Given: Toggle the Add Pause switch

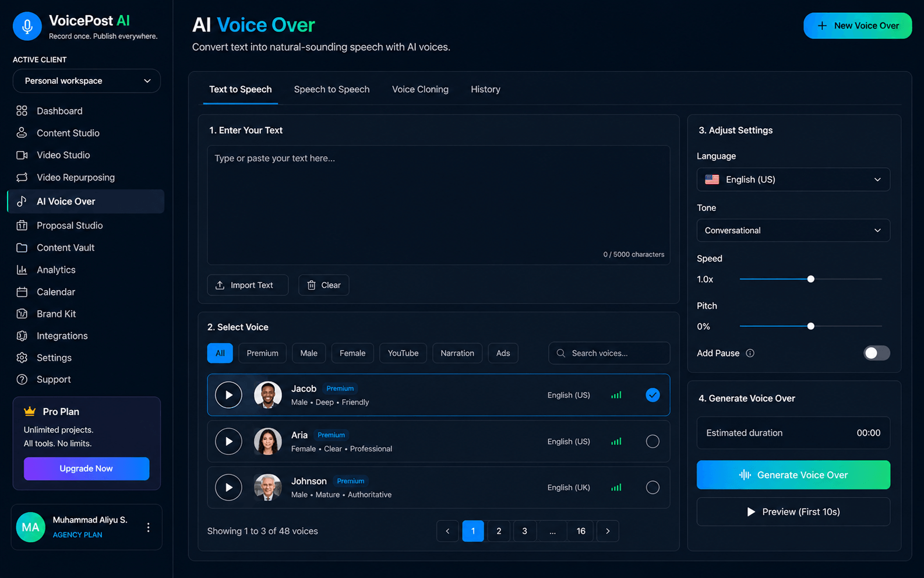Looking at the screenshot, I should (x=876, y=353).
